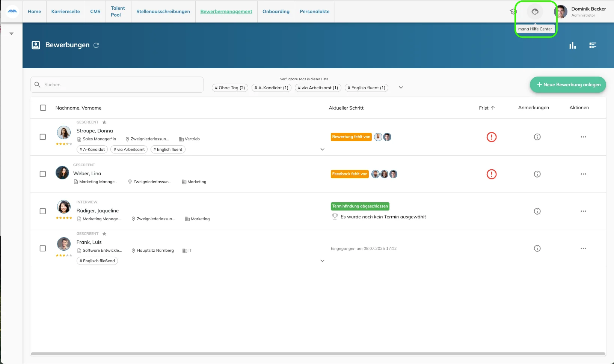Filter by the # A-Kandidat (1) tag
The image size is (614, 364).
(271, 88)
